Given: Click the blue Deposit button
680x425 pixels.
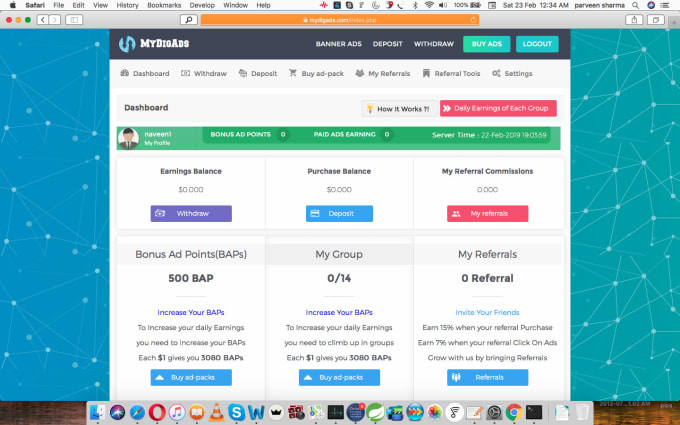Looking at the screenshot, I should tap(339, 213).
